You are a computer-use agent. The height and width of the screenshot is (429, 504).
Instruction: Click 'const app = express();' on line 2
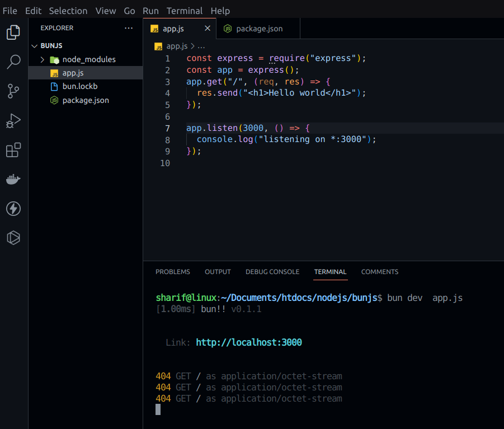pyautogui.click(x=243, y=70)
